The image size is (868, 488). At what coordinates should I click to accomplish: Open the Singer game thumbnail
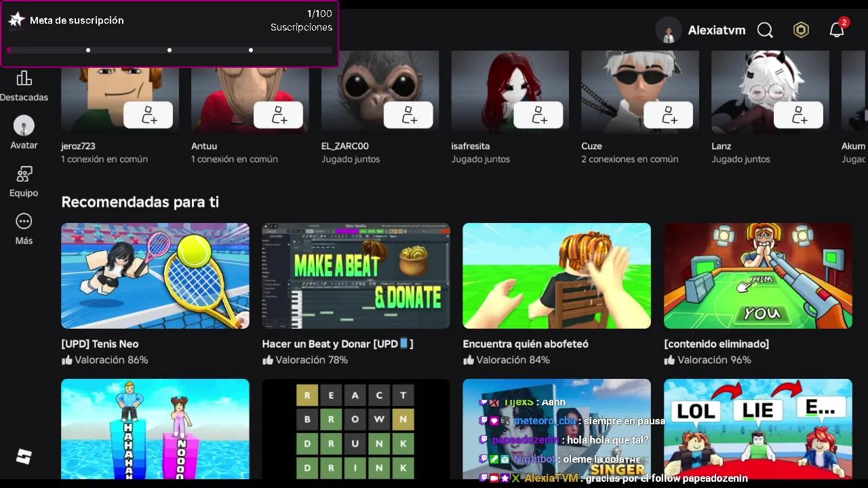click(x=557, y=429)
